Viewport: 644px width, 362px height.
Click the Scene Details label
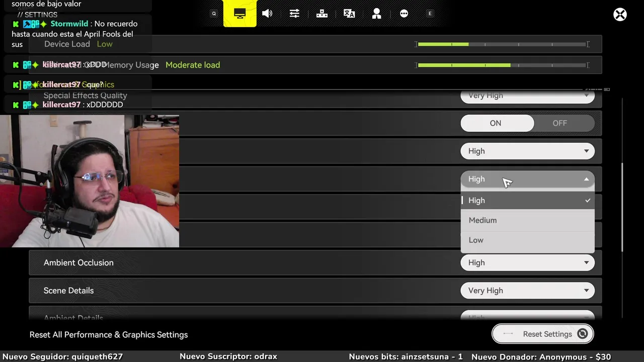68,291
